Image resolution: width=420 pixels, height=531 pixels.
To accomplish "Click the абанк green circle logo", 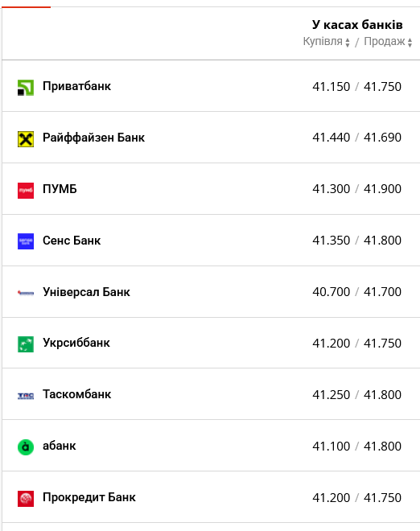I will pos(26,447).
